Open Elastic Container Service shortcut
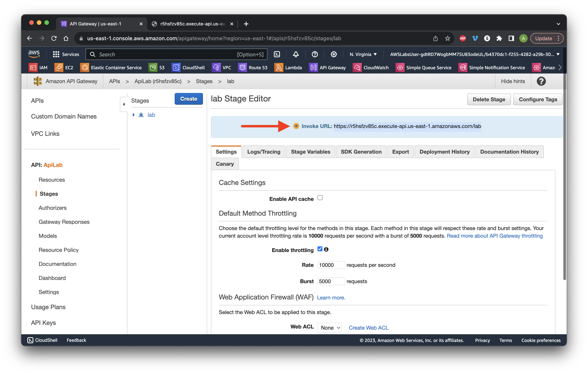588x374 pixels. point(111,68)
